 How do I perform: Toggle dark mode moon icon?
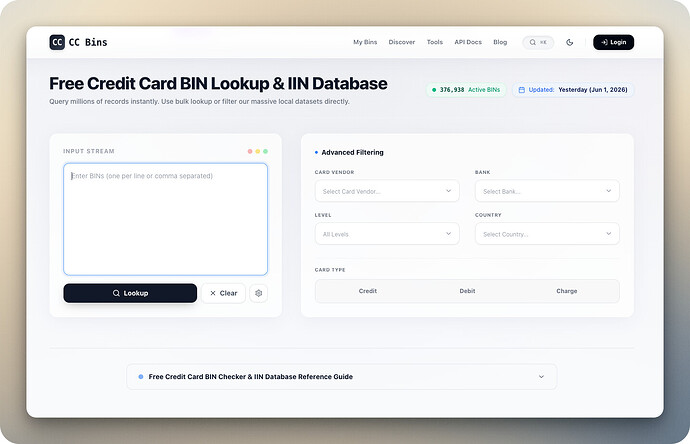[569, 42]
